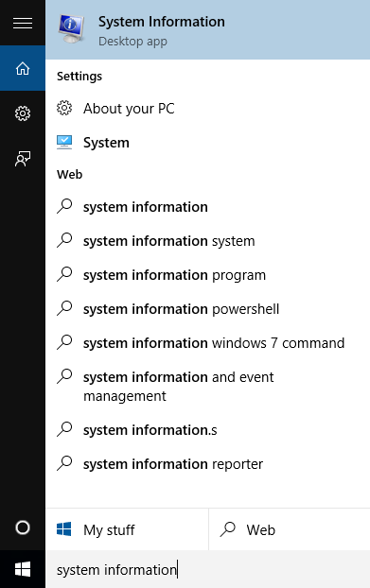Viewport: 370px width, 588px height.
Task: Click the System Information monitor icon
Action: (x=71, y=29)
